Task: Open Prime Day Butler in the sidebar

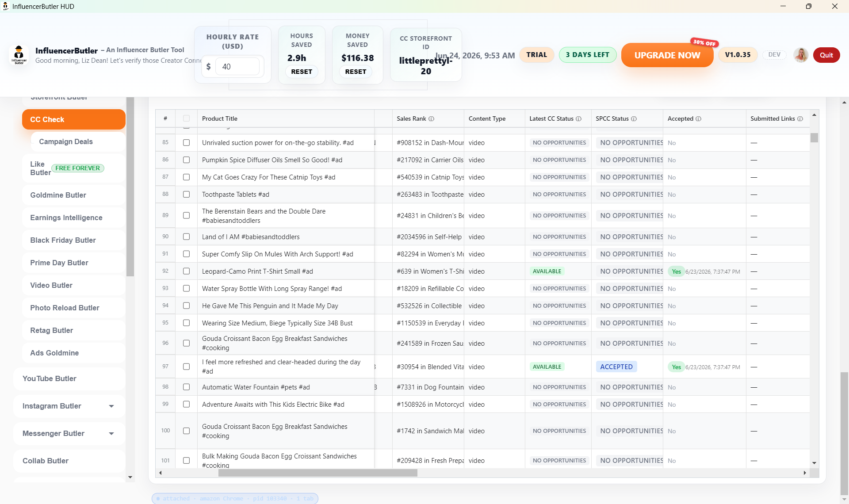Action: point(74,263)
